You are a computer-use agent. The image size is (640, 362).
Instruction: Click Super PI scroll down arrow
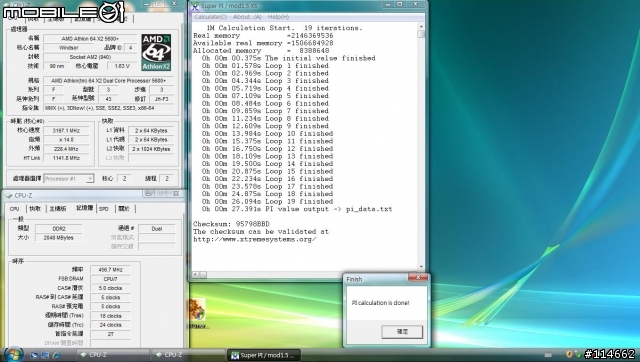421,267
